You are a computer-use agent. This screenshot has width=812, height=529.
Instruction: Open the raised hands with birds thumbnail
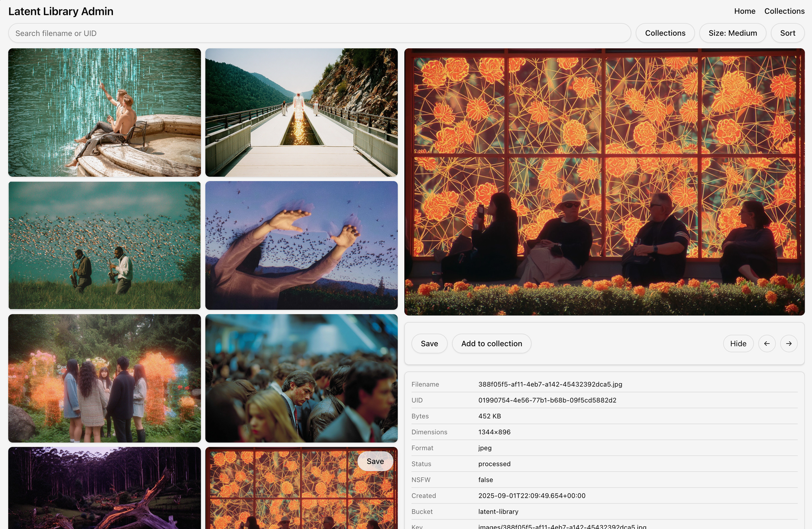coord(301,245)
